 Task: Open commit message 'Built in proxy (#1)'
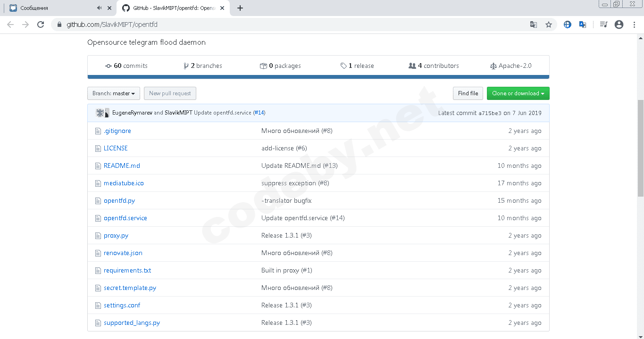[287, 271]
